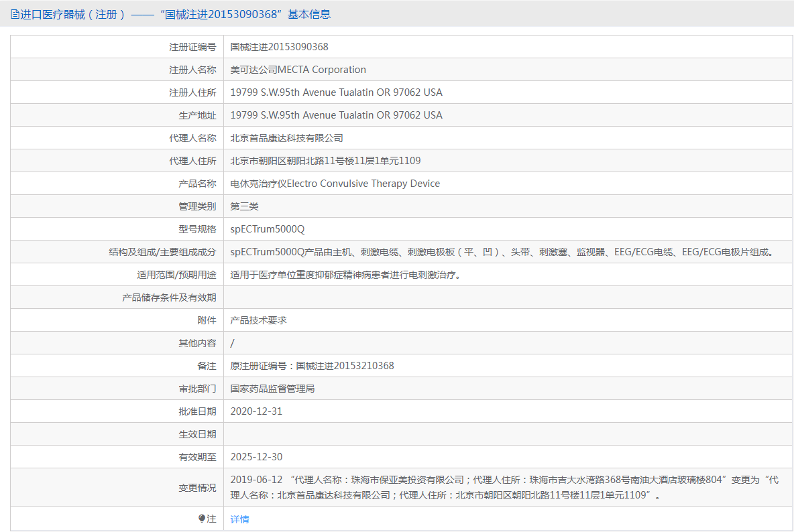The width and height of the screenshot is (794, 532).
Task: Select model spec spECTrum5000Q value
Action: tap(268, 229)
